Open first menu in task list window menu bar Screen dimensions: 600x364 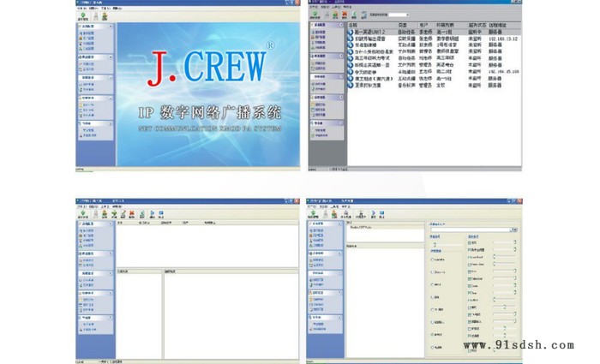click(x=314, y=7)
